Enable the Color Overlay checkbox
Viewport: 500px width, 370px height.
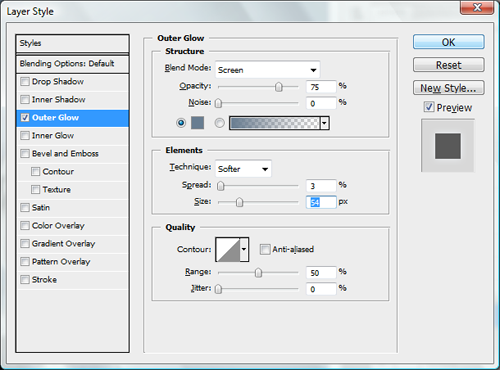[25, 226]
